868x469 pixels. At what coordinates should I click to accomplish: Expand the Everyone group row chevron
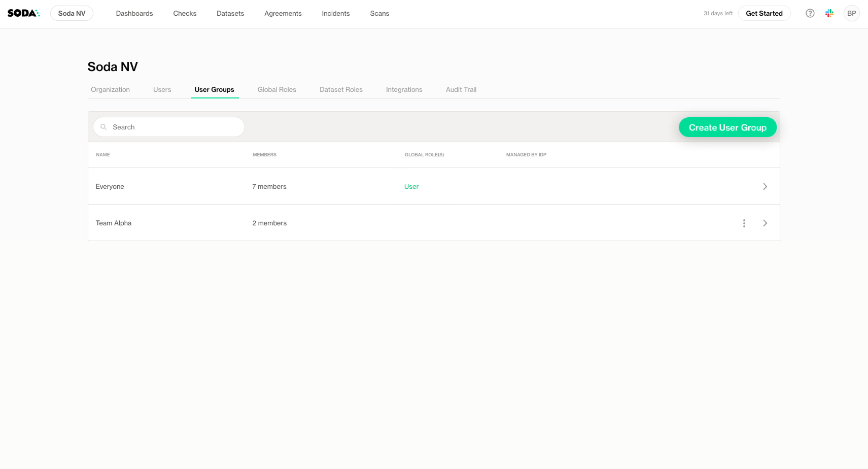(765, 187)
